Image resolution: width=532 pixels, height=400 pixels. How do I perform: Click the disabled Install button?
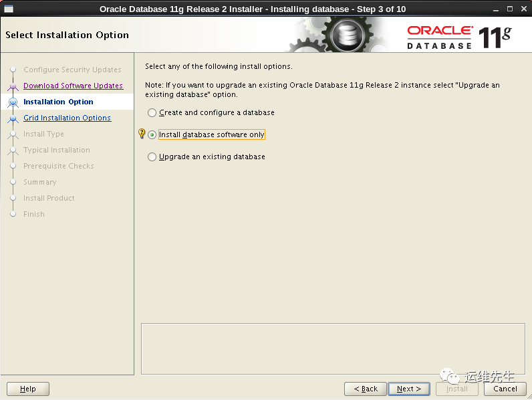(457, 389)
